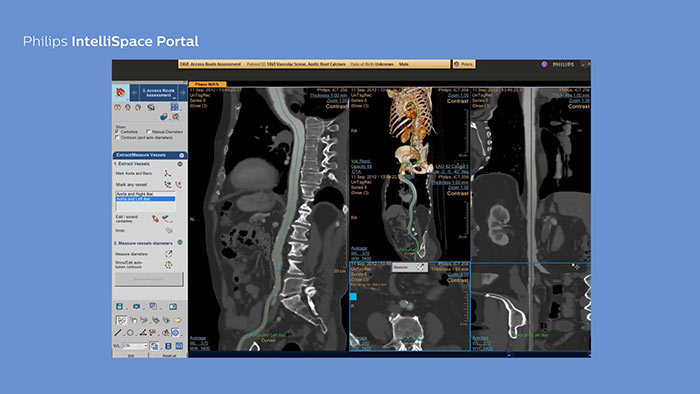
Task: Switch to the Phase N/A% tab
Action: [x=208, y=84]
